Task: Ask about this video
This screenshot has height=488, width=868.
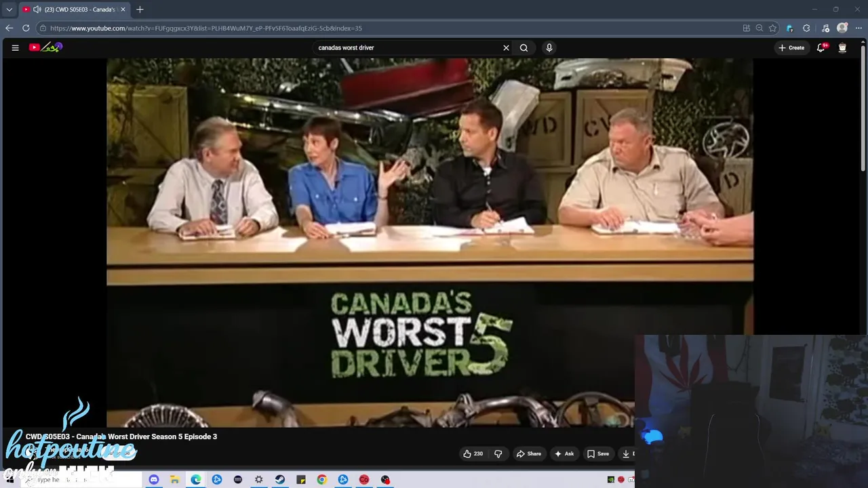Action: coord(564,453)
